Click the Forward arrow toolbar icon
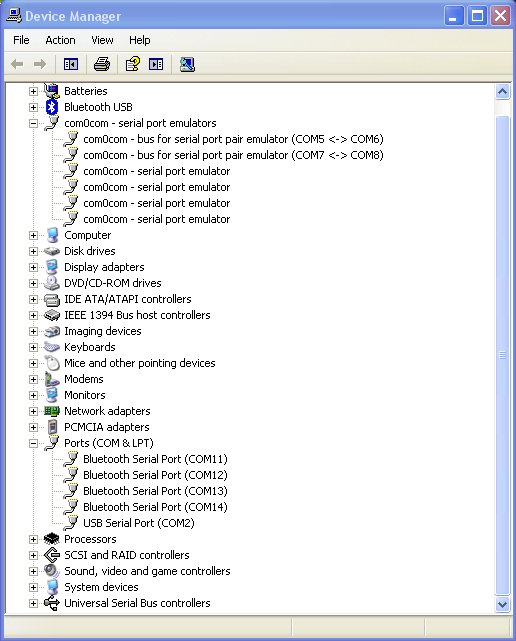Screen dimensions: 516x641 pos(40,64)
